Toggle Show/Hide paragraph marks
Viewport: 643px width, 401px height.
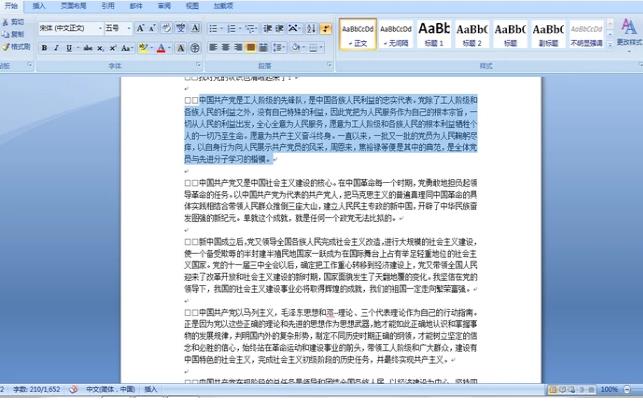coord(326,28)
